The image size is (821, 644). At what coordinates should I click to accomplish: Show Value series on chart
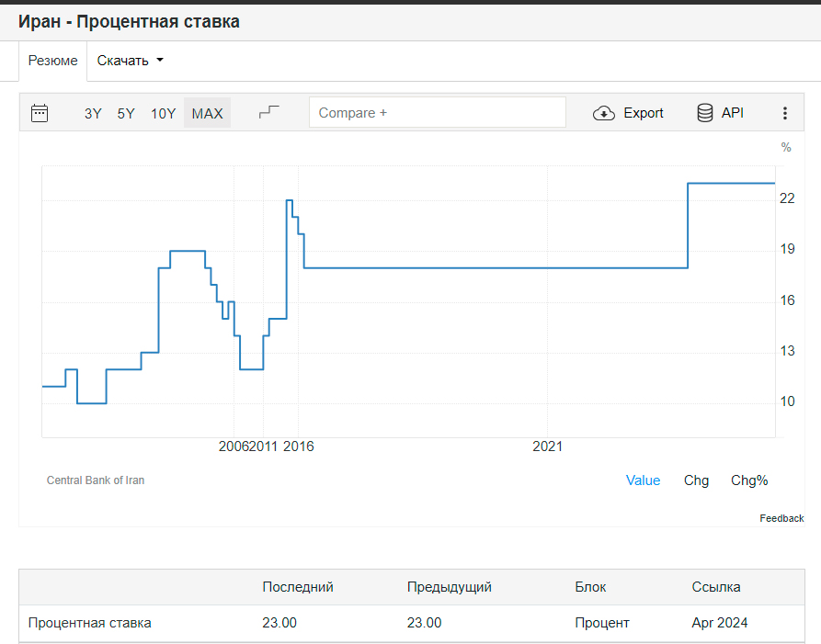click(x=643, y=480)
